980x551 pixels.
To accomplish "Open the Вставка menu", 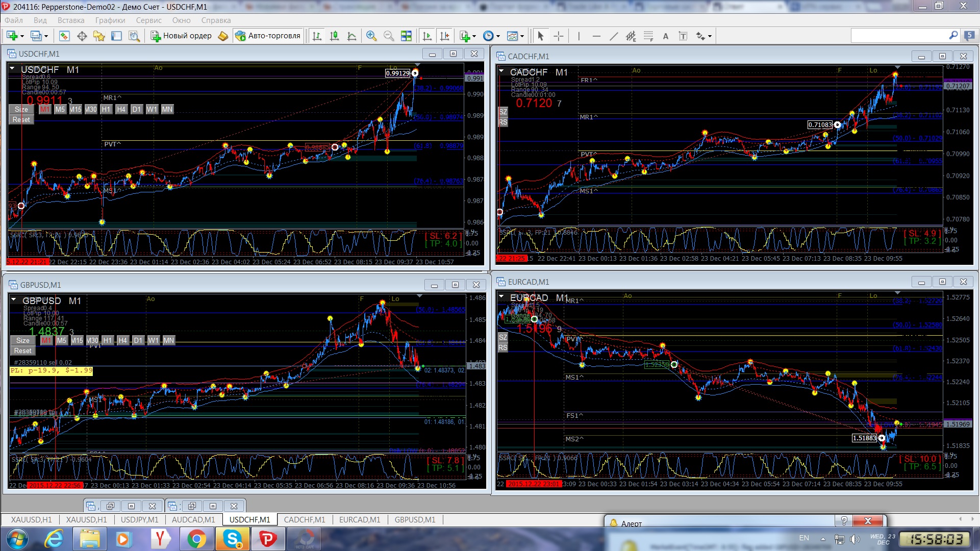I will point(71,20).
